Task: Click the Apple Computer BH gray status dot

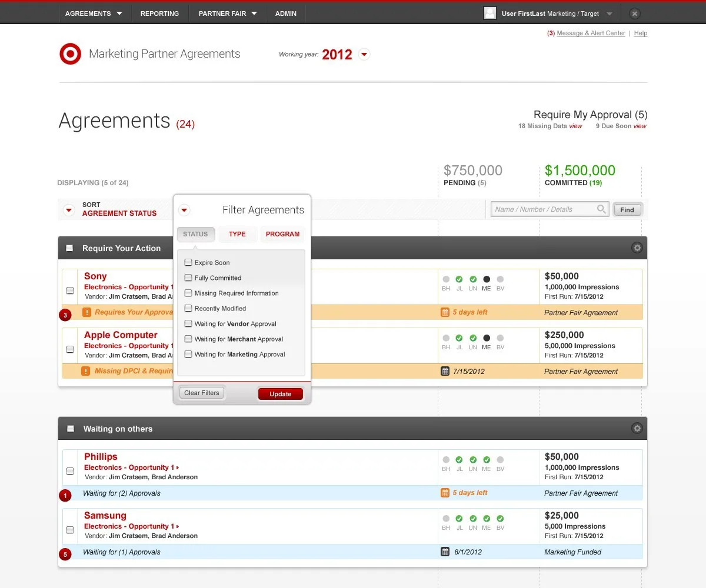Action: 446,338
